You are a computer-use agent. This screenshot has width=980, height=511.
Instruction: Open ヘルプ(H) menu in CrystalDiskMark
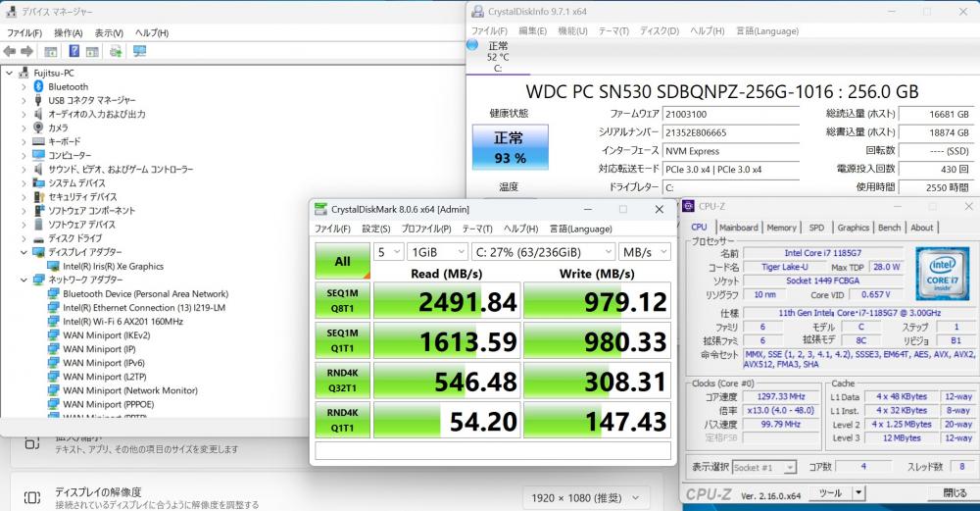520,229
